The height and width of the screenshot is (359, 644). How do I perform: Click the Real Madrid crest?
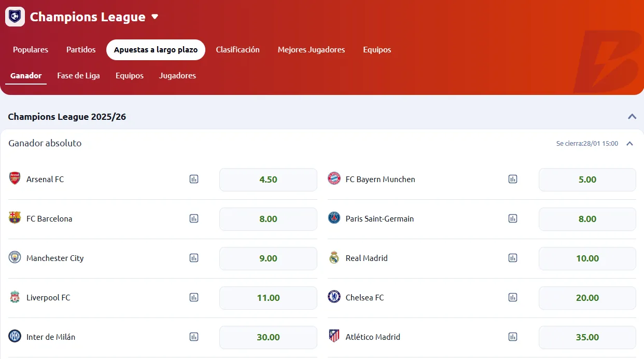[x=334, y=258]
